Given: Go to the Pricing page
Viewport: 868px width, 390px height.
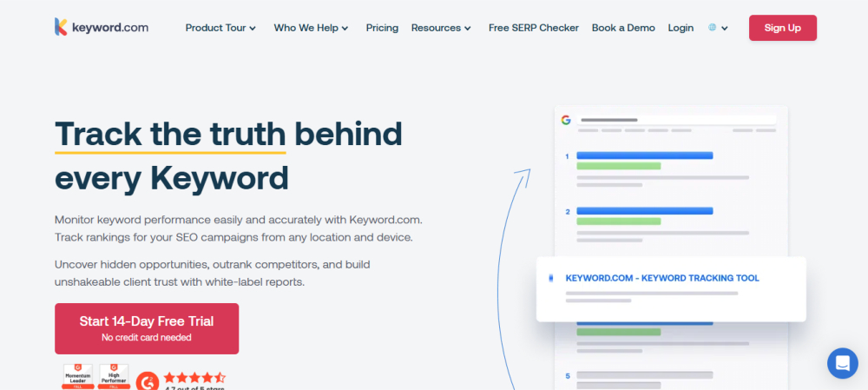Looking at the screenshot, I should pos(382,28).
